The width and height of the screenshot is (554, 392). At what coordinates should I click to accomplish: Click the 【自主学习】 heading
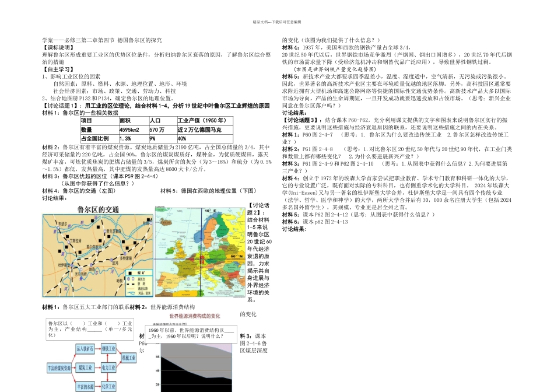59,69
